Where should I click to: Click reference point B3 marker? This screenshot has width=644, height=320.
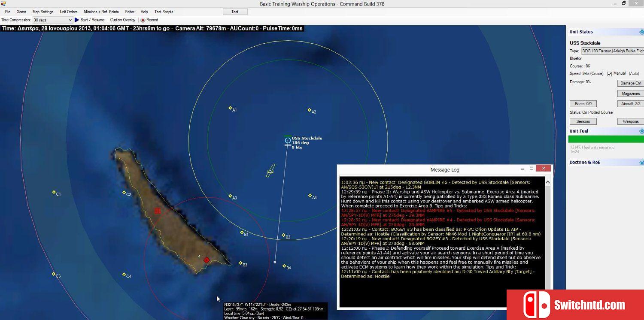240,263
